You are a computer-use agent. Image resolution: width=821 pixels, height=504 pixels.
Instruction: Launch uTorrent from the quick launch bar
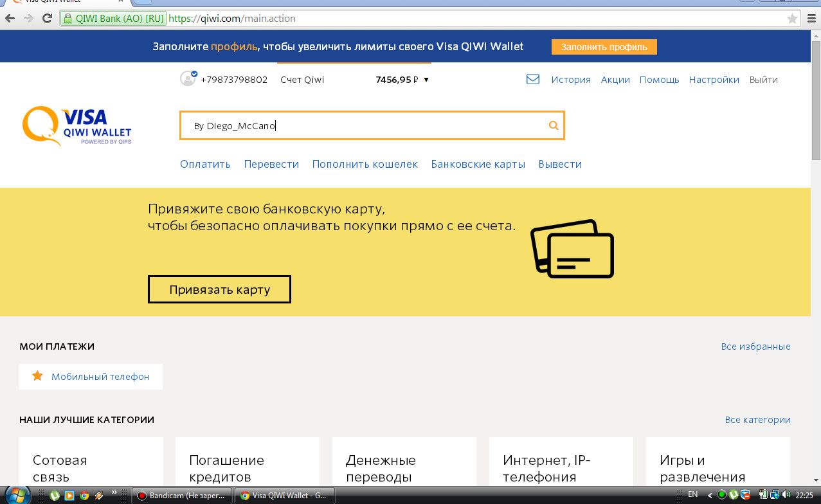55,496
